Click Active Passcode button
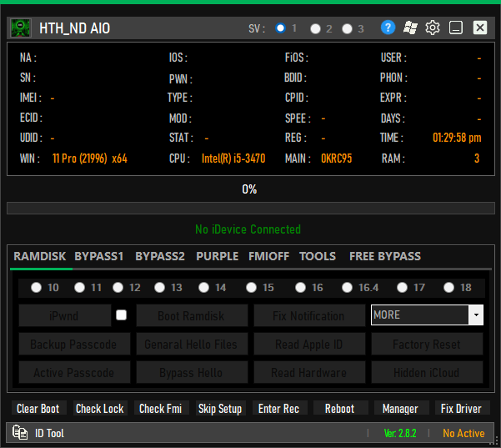501x448 pixels. [x=74, y=372]
